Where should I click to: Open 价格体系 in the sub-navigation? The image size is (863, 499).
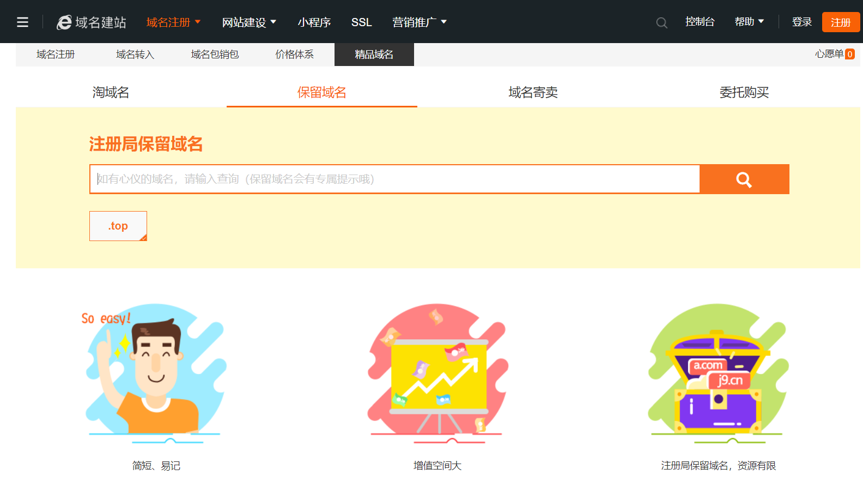[x=294, y=54]
